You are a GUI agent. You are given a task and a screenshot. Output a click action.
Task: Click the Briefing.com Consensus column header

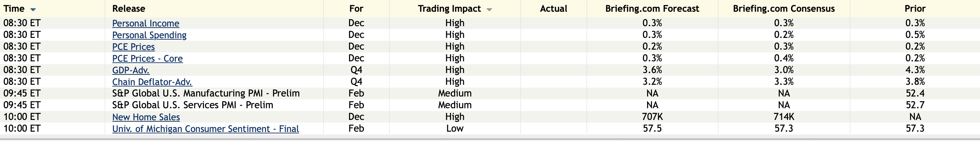pos(784,9)
